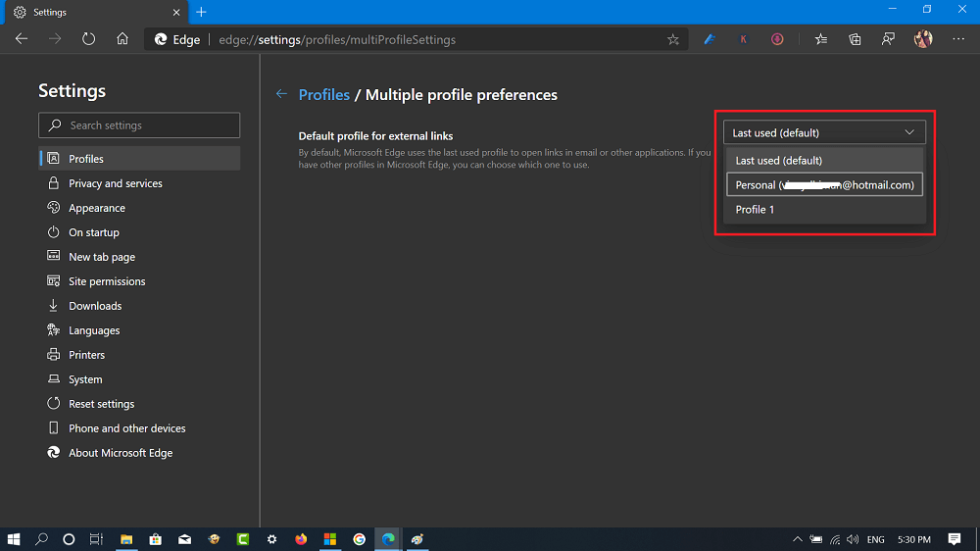Open the Favorites list icon
Image resolution: width=980 pixels, height=551 pixels.
pyautogui.click(x=821, y=39)
